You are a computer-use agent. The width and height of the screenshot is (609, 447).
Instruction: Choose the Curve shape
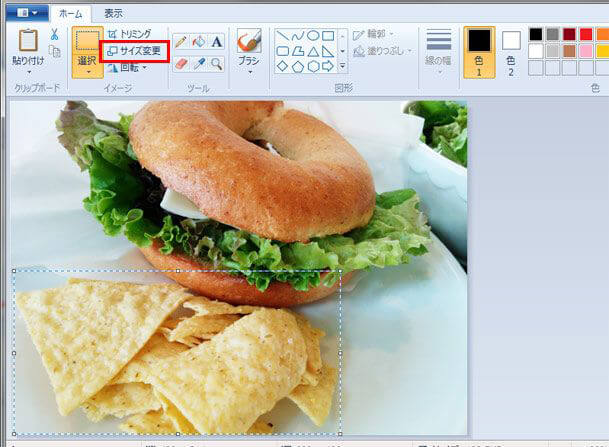[x=298, y=36]
